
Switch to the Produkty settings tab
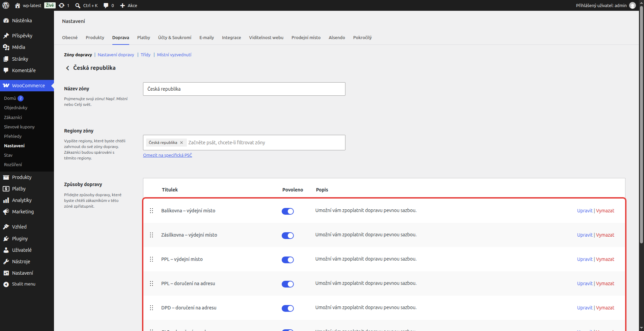tap(95, 37)
